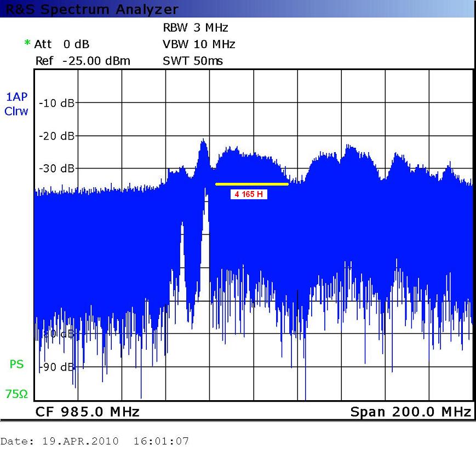The image size is (476, 462).
Task: Select the 1AP trace indicator
Action: pos(16,97)
